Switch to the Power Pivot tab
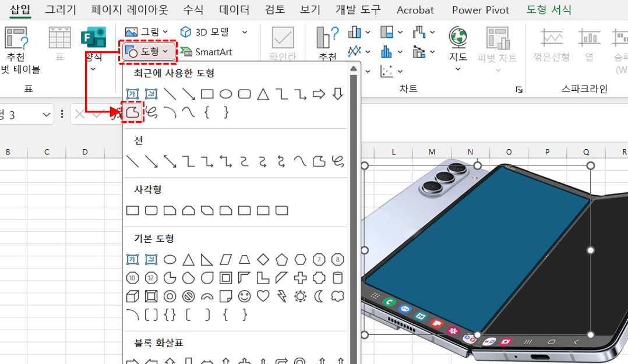Image resolution: width=628 pixels, height=364 pixels. (x=481, y=10)
